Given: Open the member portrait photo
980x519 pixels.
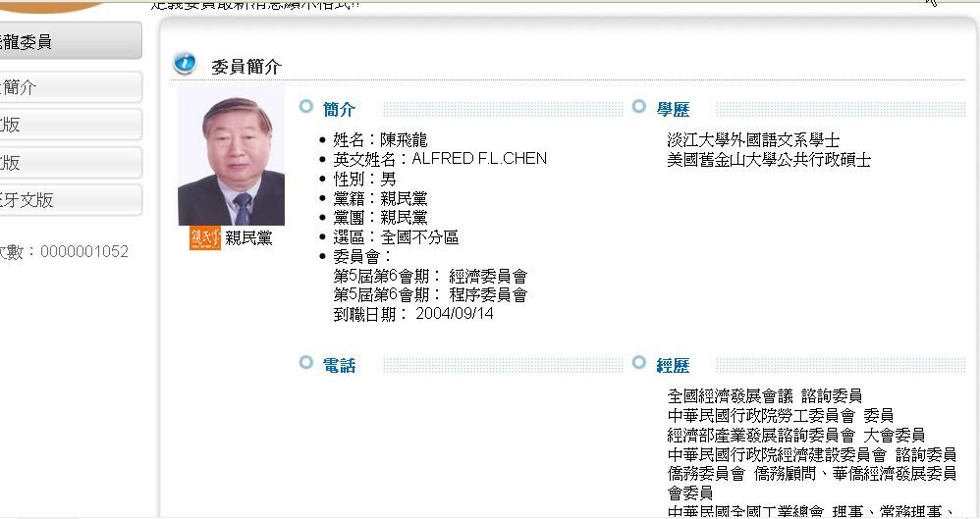Looking at the screenshot, I should pos(232,160).
